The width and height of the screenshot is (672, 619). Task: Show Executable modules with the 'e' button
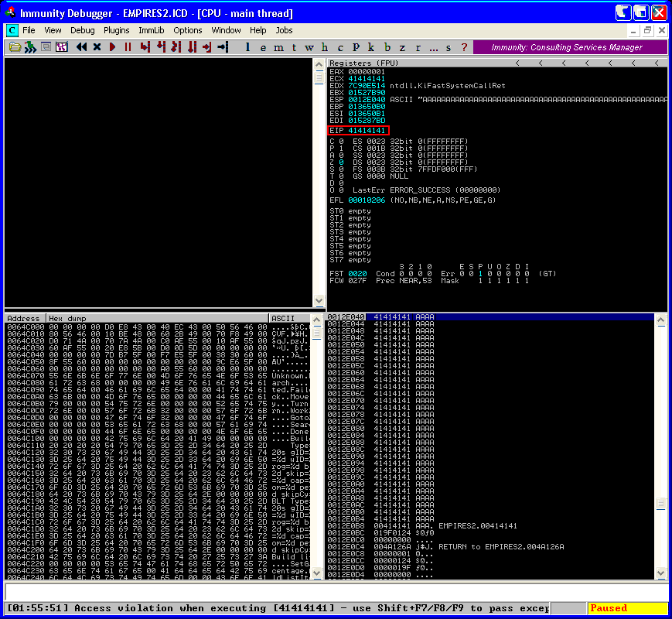(x=263, y=47)
